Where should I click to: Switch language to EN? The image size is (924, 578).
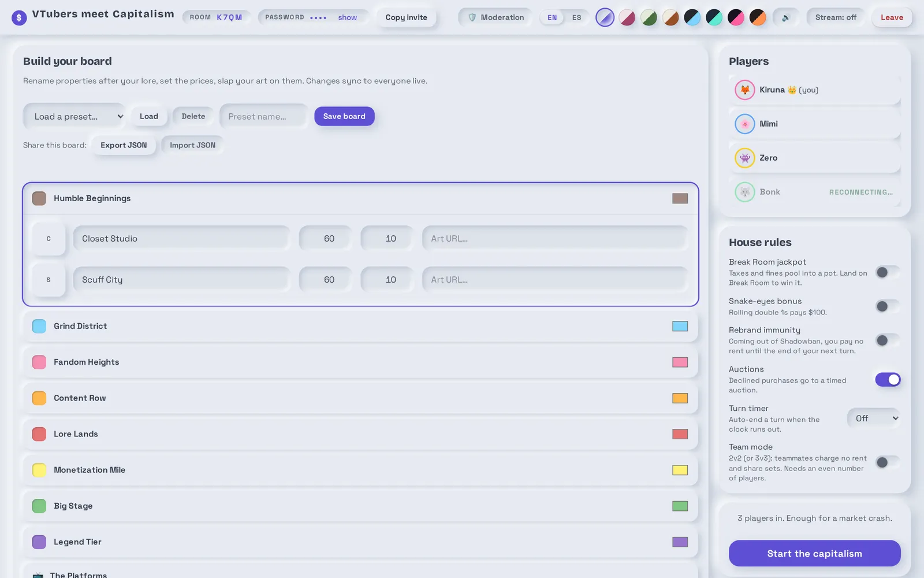pos(552,17)
